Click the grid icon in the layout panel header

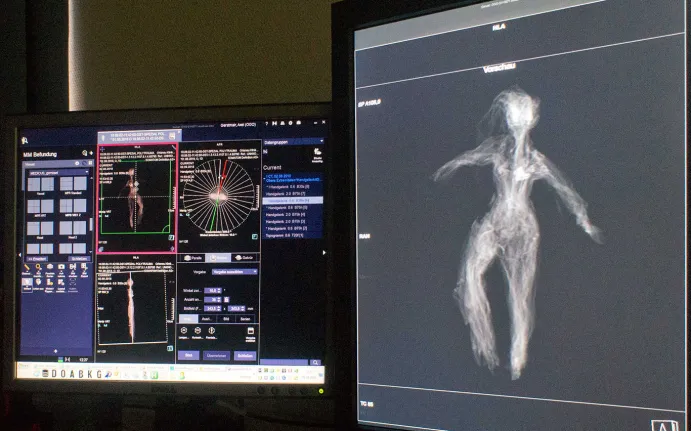coord(89,163)
